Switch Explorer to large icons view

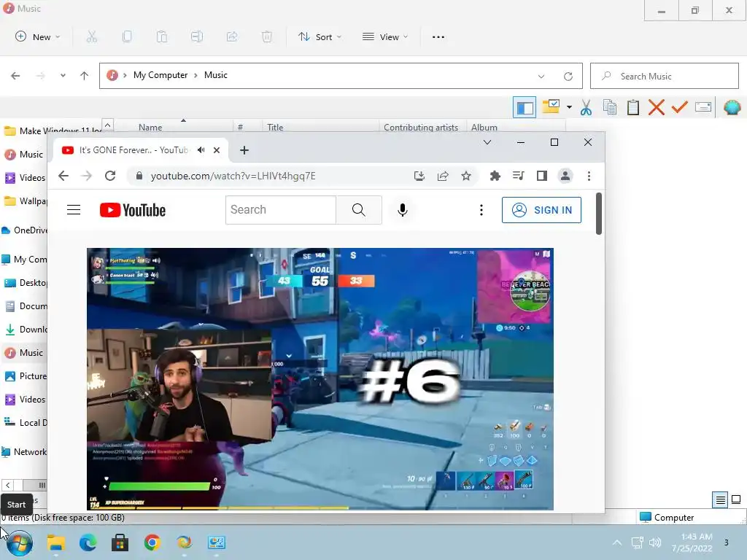[x=736, y=499]
